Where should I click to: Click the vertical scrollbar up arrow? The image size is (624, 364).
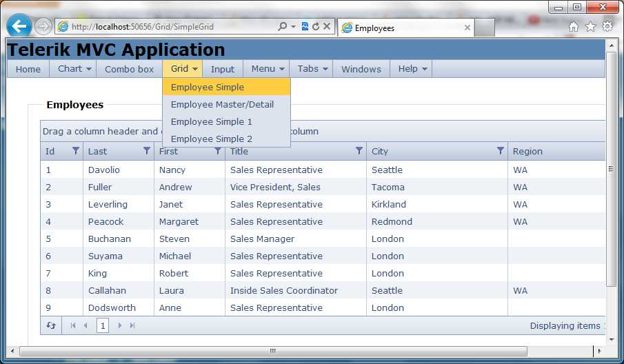click(x=612, y=45)
